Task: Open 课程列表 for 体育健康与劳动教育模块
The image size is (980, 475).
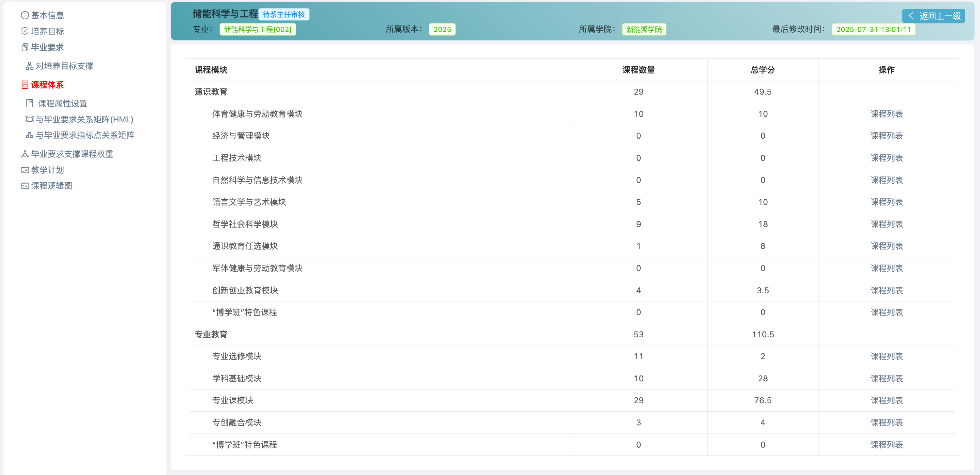Action: [x=886, y=114]
